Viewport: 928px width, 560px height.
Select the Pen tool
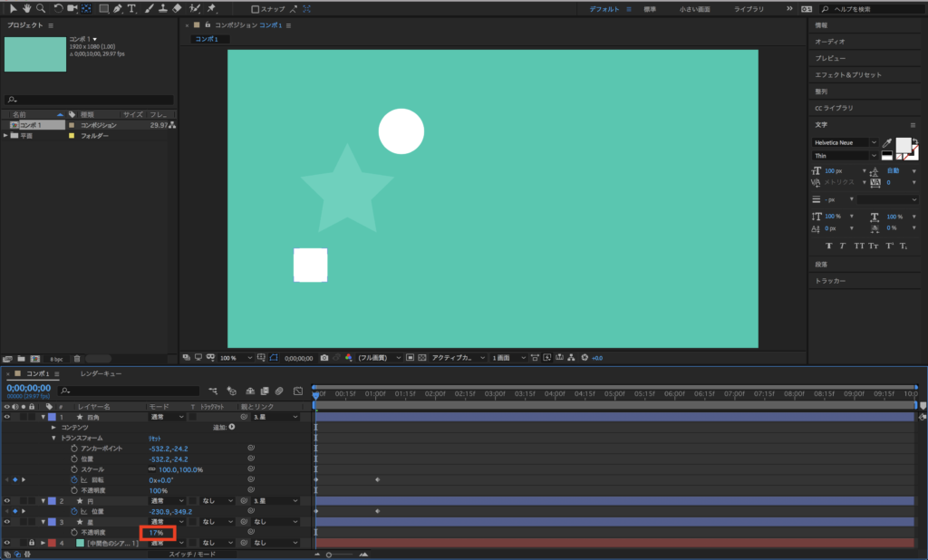click(118, 8)
